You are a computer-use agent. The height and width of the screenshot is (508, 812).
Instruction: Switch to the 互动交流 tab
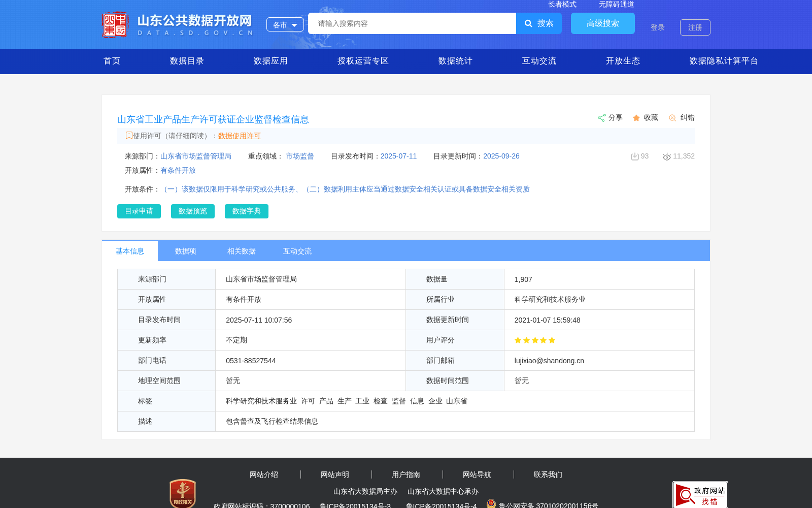297,251
